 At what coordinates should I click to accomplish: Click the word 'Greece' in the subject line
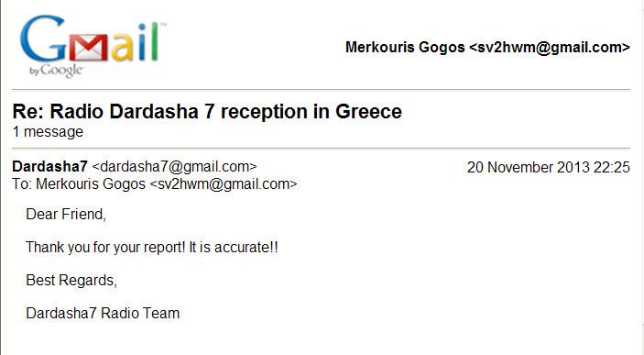point(368,112)
